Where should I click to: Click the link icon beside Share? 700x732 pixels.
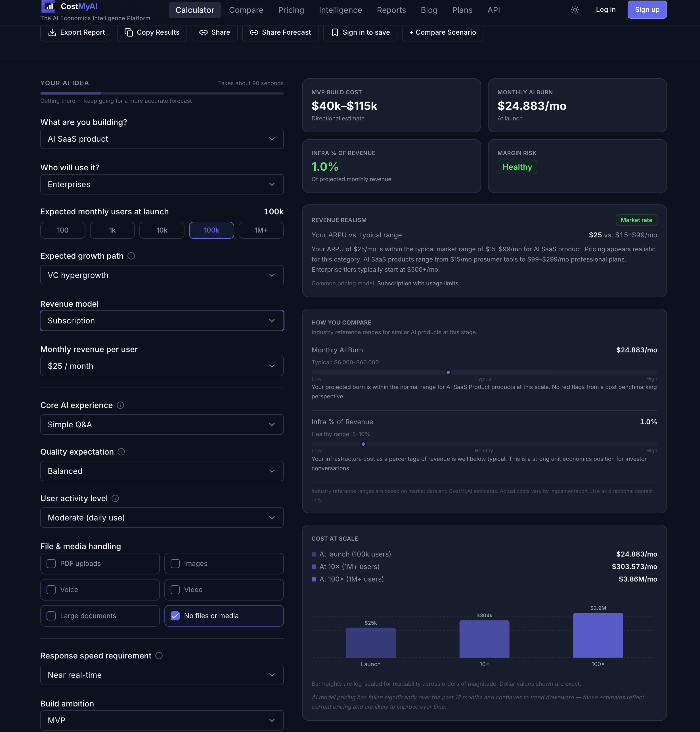pos(203,32)
